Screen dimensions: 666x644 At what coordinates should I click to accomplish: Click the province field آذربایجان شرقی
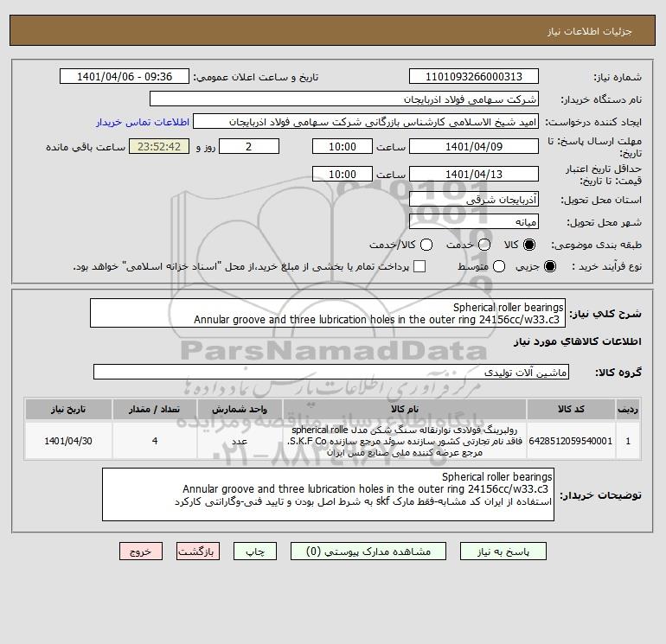pos(474,199)
